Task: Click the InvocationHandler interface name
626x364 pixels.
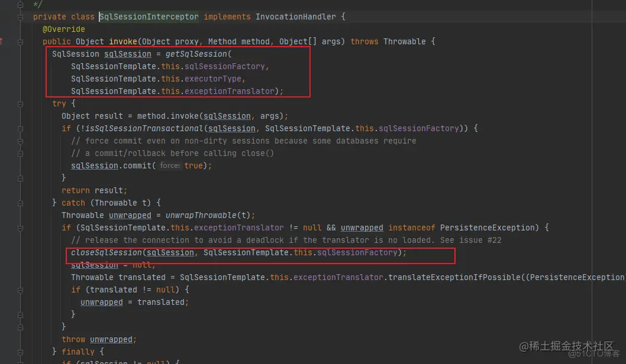Action: tap(295, 17)
